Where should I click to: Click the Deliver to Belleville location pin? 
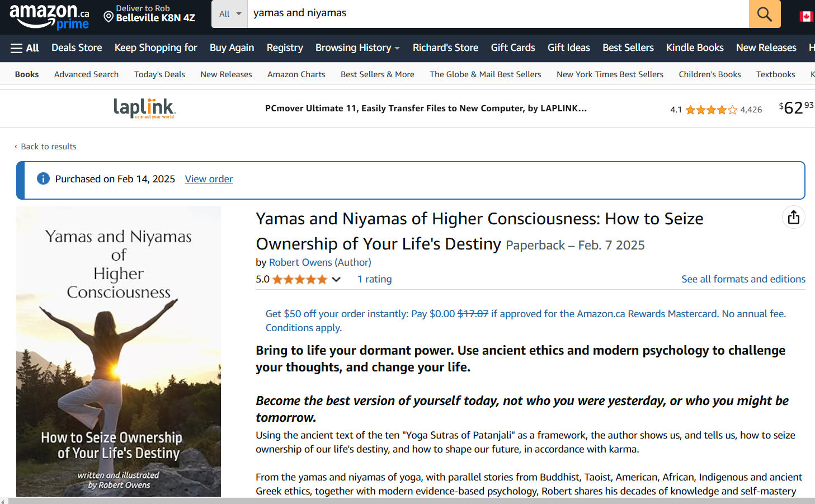click(x=109, y=17)
